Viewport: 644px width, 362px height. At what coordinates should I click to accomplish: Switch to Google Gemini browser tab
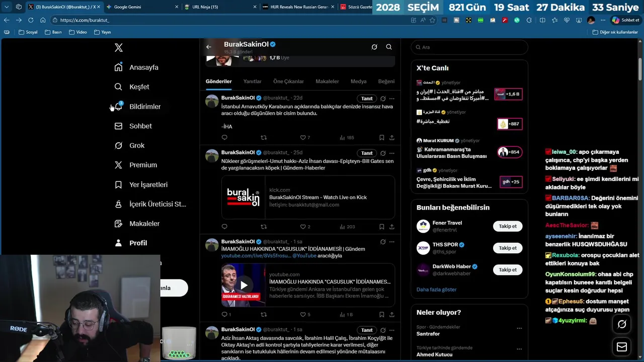[x=142, y=7]
